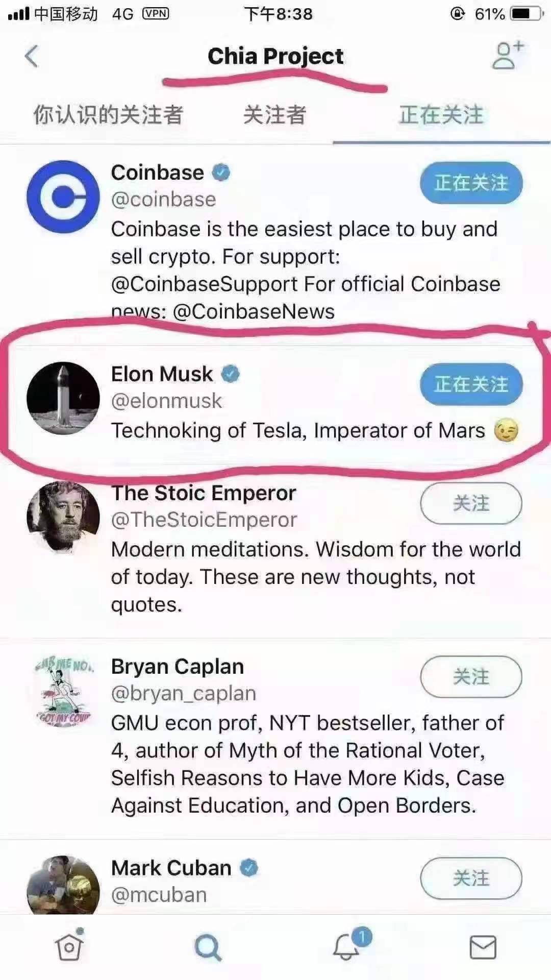The image size is (551, 980).
Task: Follow Bryan Caplan
Action: pos(471,677)
